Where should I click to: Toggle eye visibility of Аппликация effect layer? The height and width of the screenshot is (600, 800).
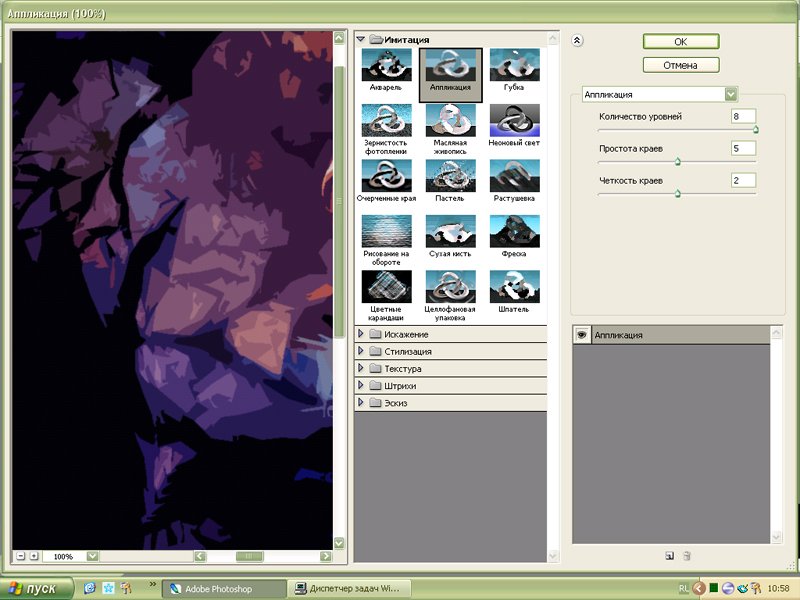pos(581,336)
